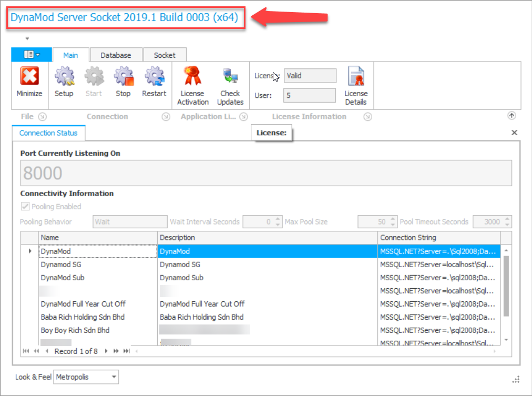Select the Connection Status tab
Screen dimensions: 532x396
[x=48, y=133]
